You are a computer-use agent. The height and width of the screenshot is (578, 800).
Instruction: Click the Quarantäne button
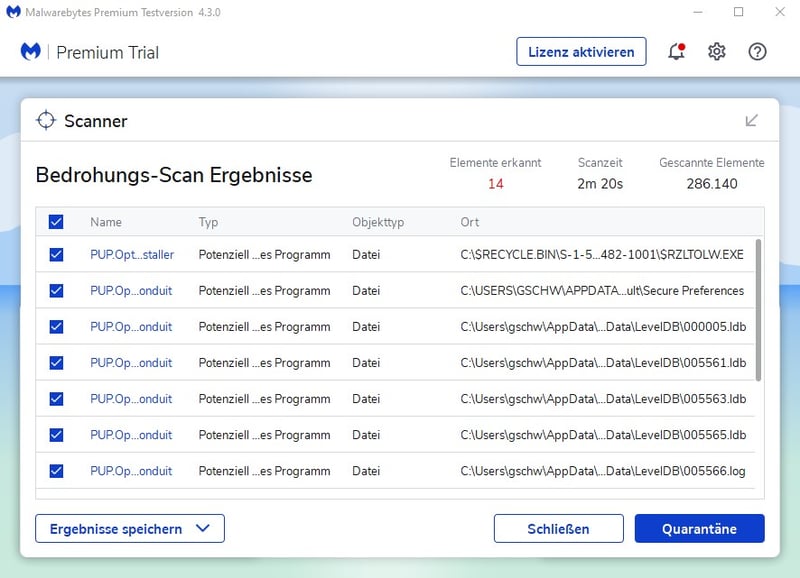point(699,529)
